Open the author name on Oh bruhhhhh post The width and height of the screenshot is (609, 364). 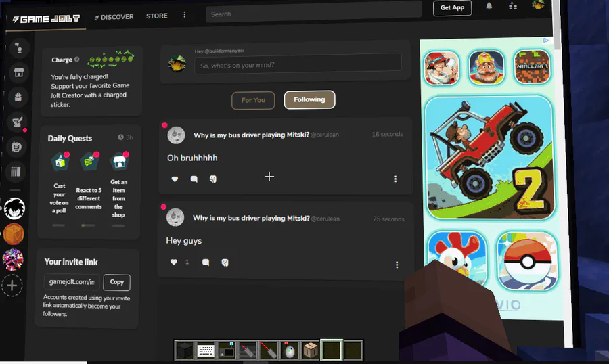[x=251, y=135]
